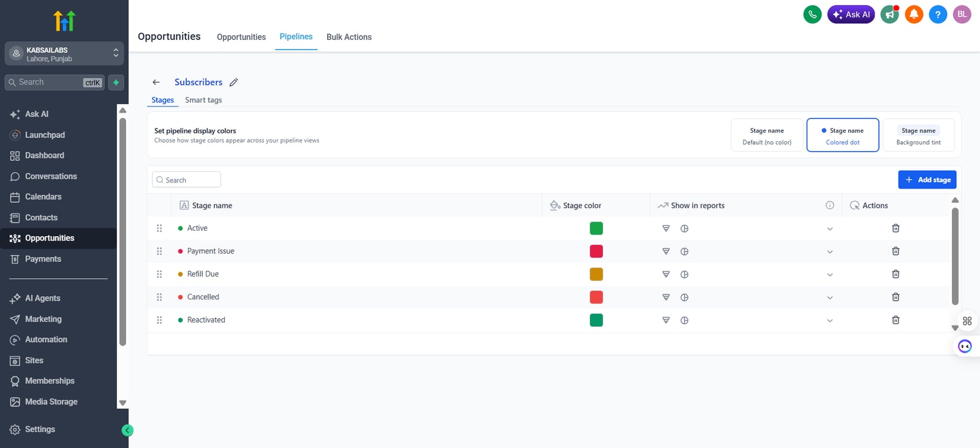980x448 pixels.
Task: Remove the Refill Due stage via trash icon
Action: click(x=895, y=274)
